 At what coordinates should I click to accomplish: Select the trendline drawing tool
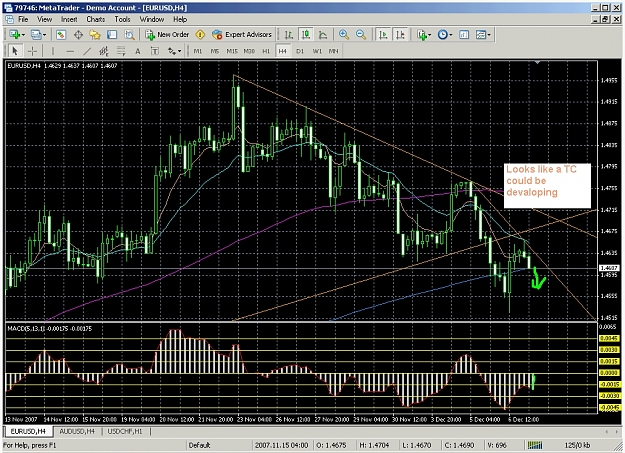tap(87, 51)
